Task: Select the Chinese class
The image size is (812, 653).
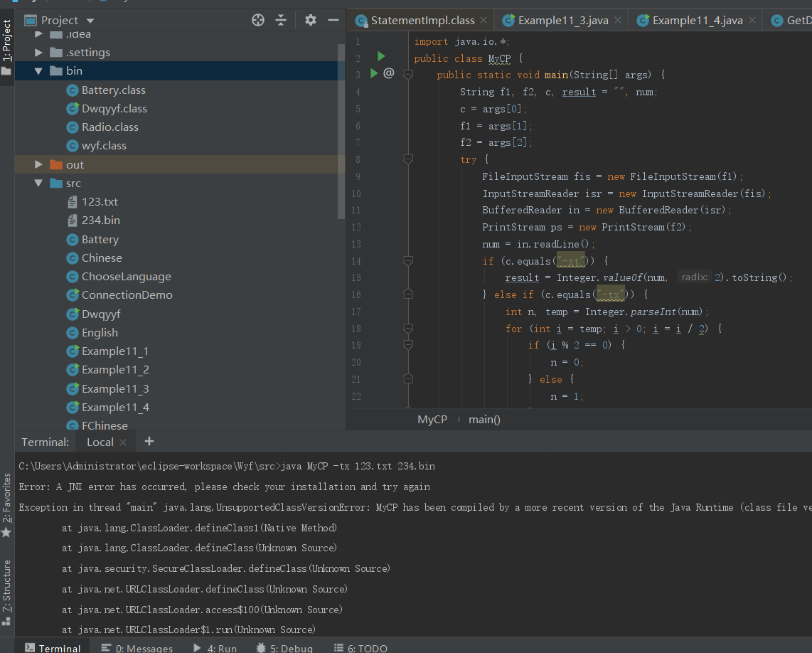Action: pos(102,258)
